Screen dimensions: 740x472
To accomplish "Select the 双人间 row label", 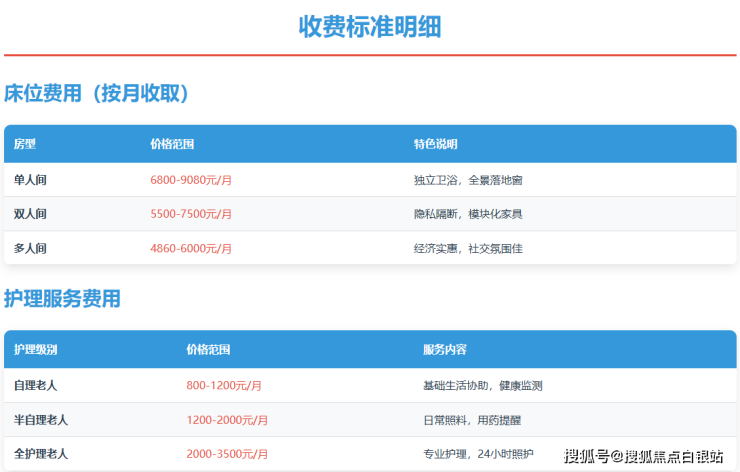I will tap(30, 214).
